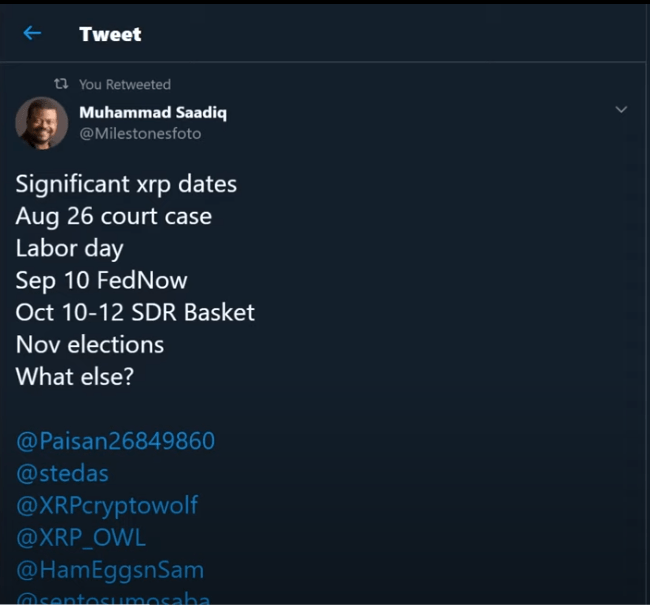Viewport: 650px width, 605px height.
Task: Visit the @XRPcryptowolf profile mention
Action: pos(107,505)
